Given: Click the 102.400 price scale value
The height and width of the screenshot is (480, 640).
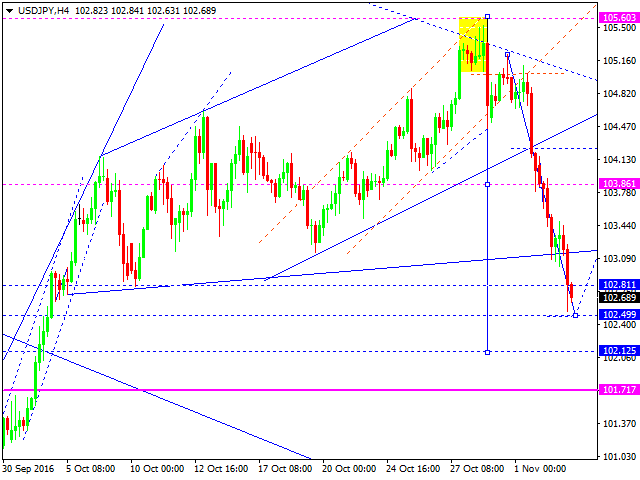Looking at the screenshot, I should click(x=620, y=325).
